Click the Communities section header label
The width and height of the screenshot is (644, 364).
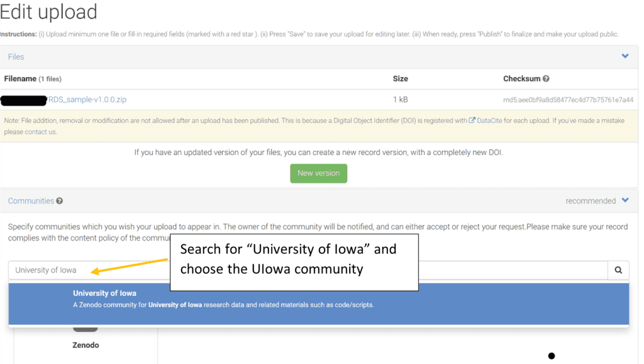click(x=30, y=200)
